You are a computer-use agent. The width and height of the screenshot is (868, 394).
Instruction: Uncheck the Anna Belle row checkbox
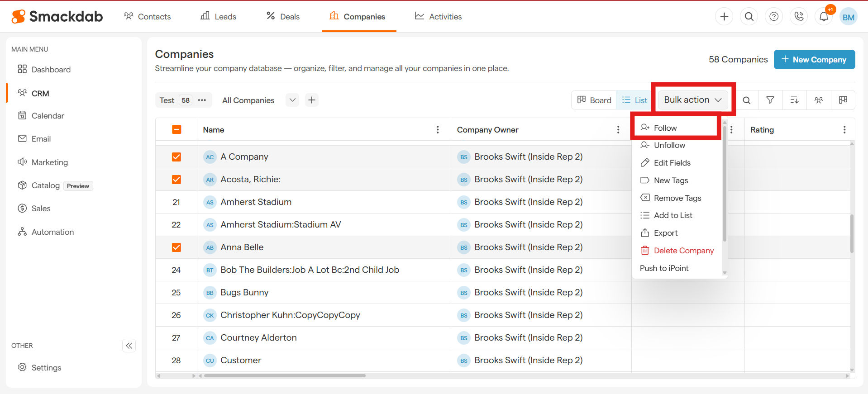coord(176,247)
